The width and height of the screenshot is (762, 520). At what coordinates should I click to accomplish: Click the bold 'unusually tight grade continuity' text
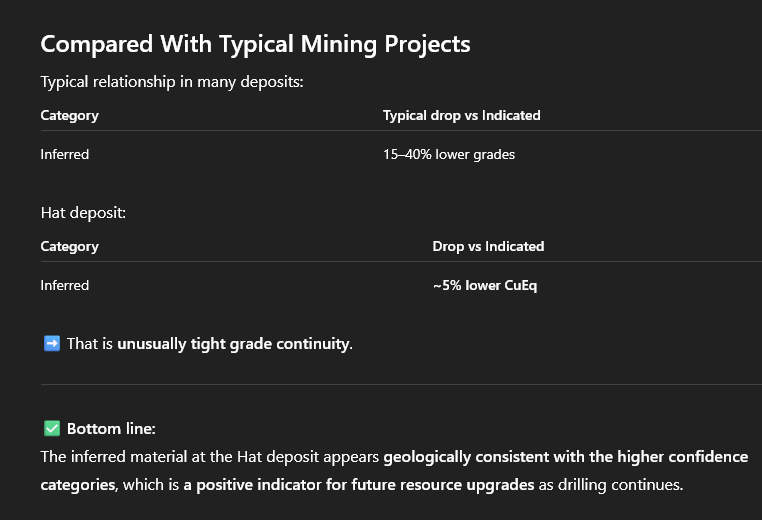[234, 344]
